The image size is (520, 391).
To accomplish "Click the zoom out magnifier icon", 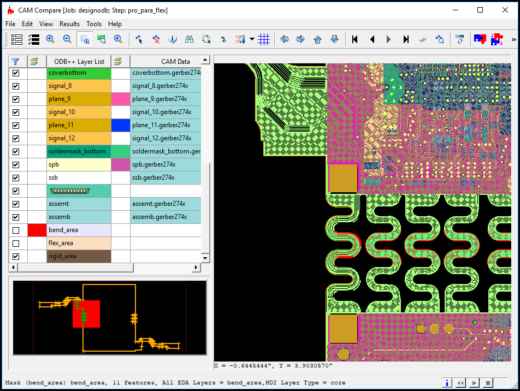I will pos(67,39).
